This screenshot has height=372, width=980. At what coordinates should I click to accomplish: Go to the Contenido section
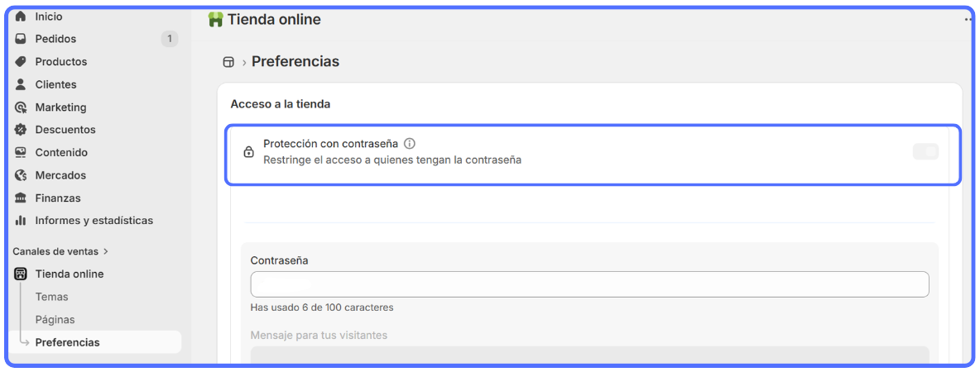[x=61, y=153]
